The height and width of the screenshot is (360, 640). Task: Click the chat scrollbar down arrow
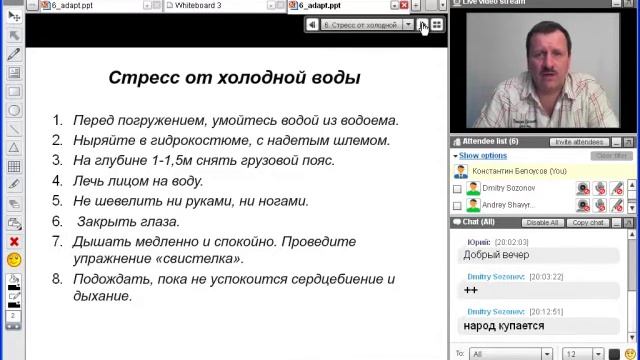pyautogui.click(x=632, y=338)
